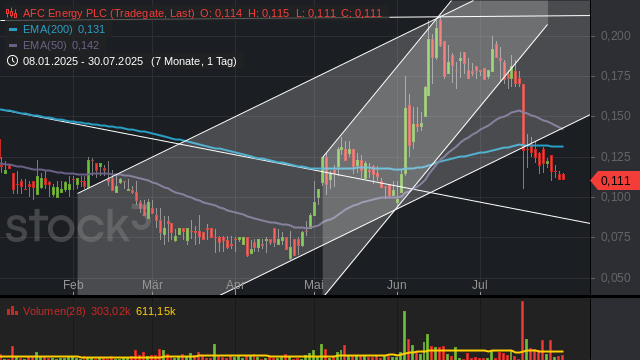Click the 0,075 price axis label
640x360 pixels.
click(x=616, y=237)
